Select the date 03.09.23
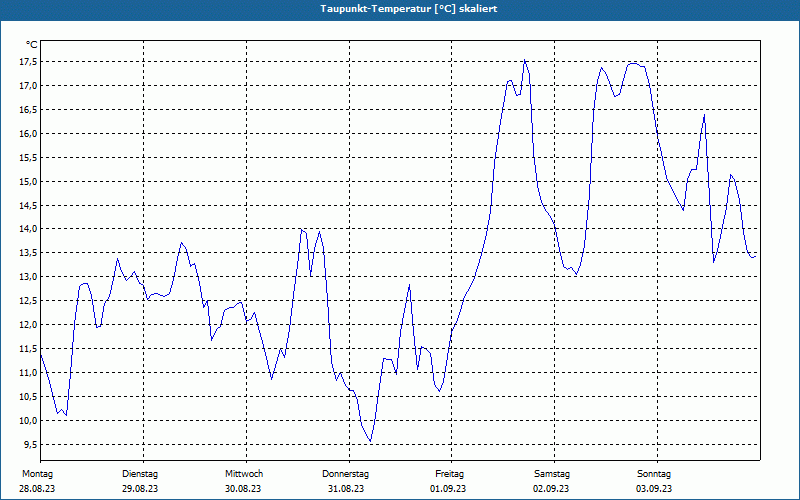 pos(654,489)
